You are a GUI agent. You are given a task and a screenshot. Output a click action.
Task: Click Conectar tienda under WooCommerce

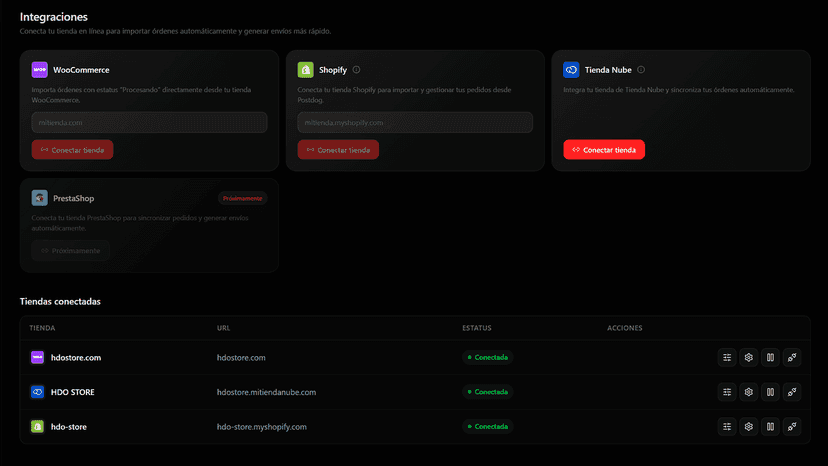click(72, 150)
